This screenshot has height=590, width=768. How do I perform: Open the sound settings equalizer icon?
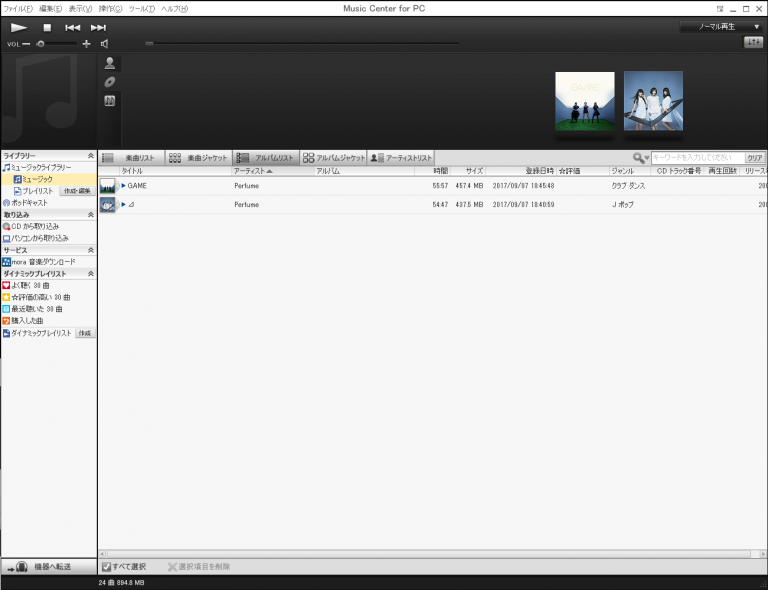tap(753, 43)
